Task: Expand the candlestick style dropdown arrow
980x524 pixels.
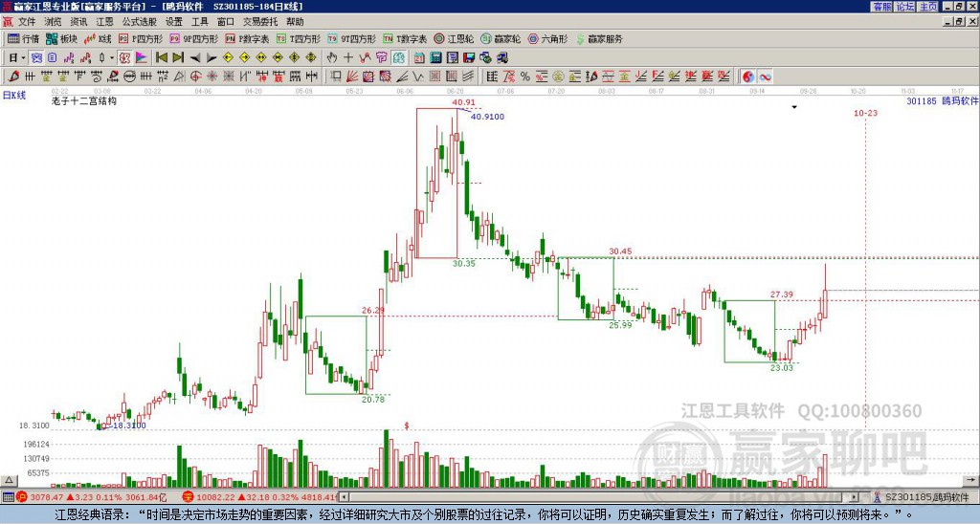Action: click(x=112, y=58)
